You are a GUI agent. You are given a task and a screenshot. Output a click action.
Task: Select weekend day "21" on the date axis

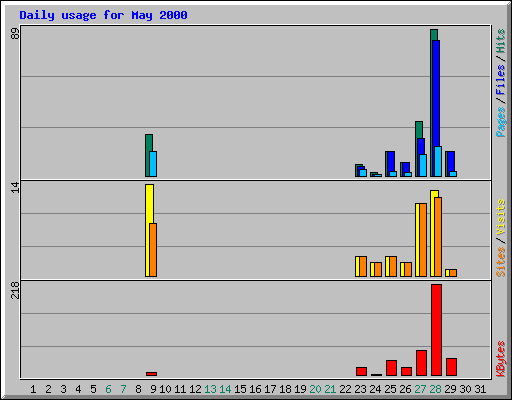330,389
